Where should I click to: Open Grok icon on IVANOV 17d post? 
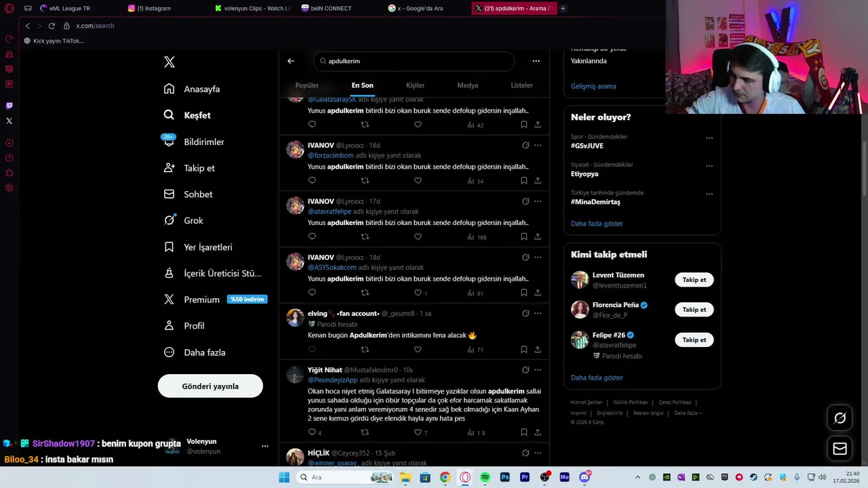526,201
